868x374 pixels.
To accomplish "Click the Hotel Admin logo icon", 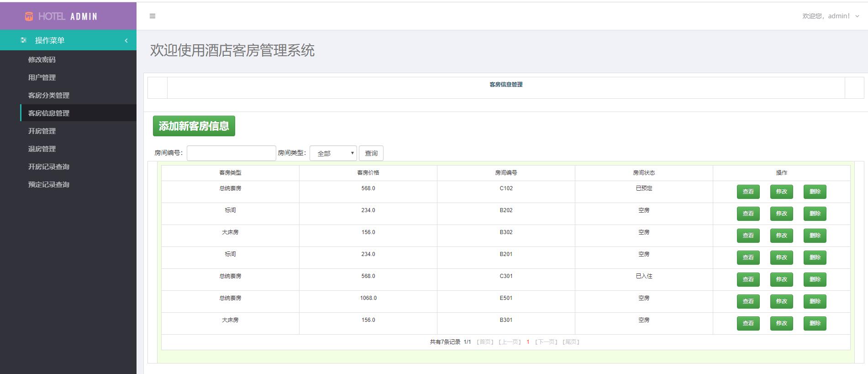I will [29, 16].
